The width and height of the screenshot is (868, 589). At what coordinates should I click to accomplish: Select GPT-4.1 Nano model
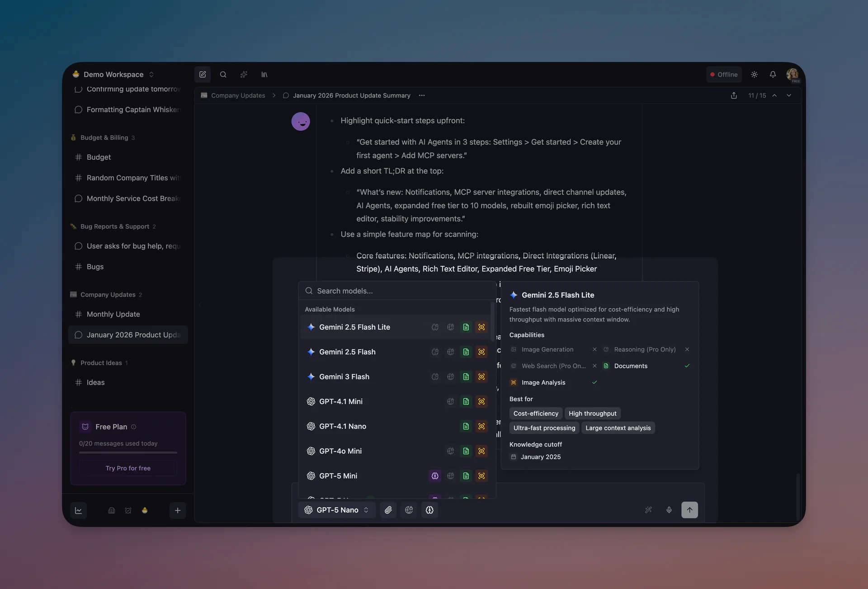[x=396, y=426]
